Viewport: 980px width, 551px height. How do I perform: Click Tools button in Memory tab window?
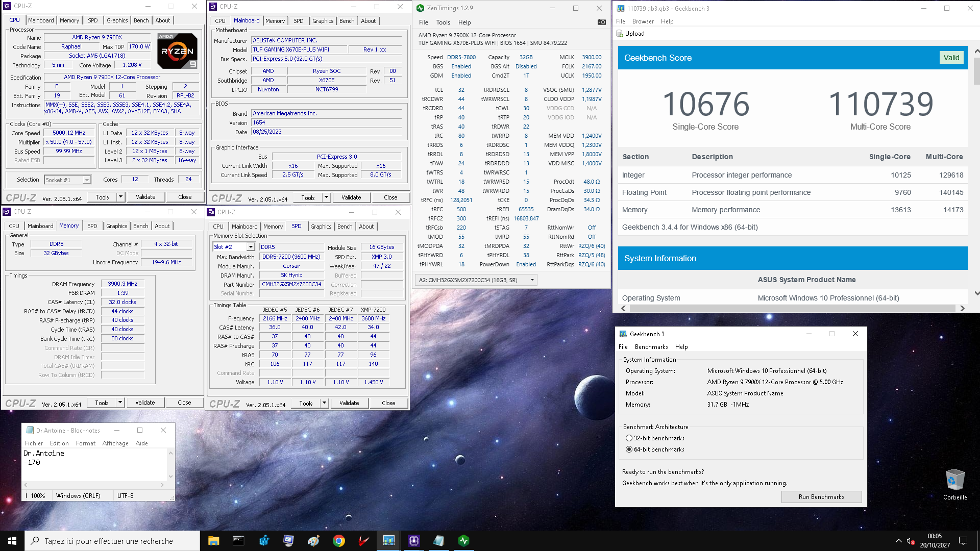click(102, 403)
